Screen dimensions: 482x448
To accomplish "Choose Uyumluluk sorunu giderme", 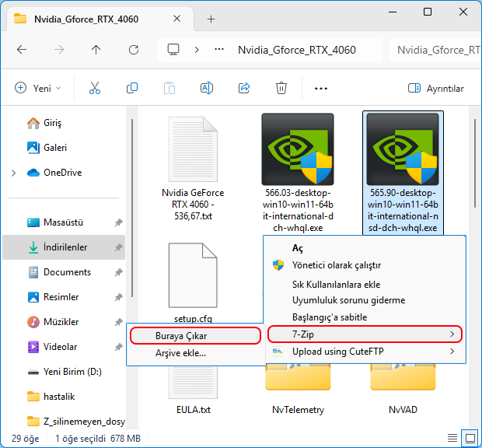I will 348,300.
